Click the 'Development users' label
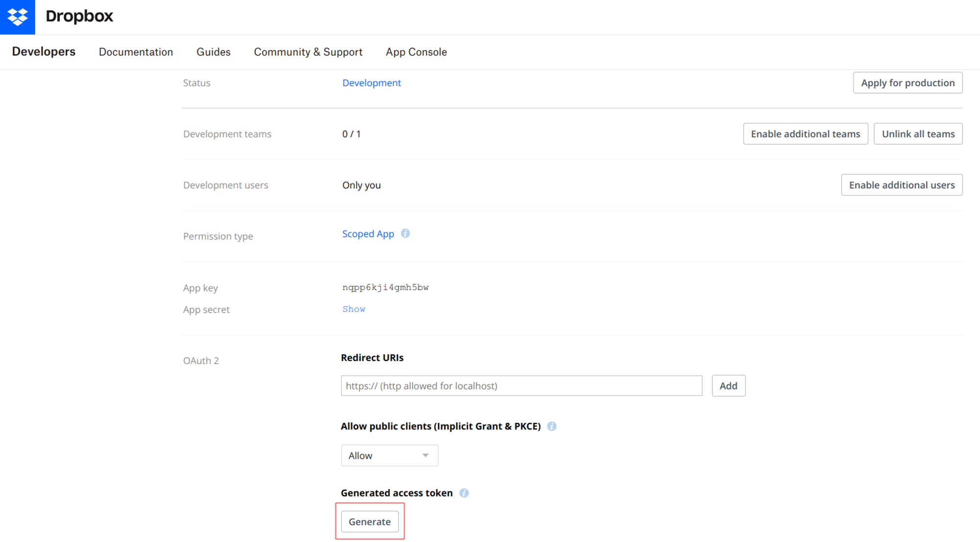980x542 pixels. [225, 185]
